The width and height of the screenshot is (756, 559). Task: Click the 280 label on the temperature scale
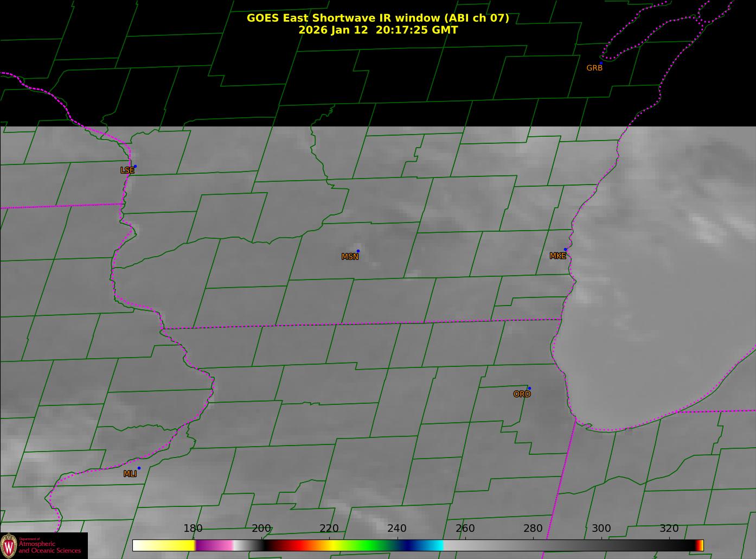(533, 529)
